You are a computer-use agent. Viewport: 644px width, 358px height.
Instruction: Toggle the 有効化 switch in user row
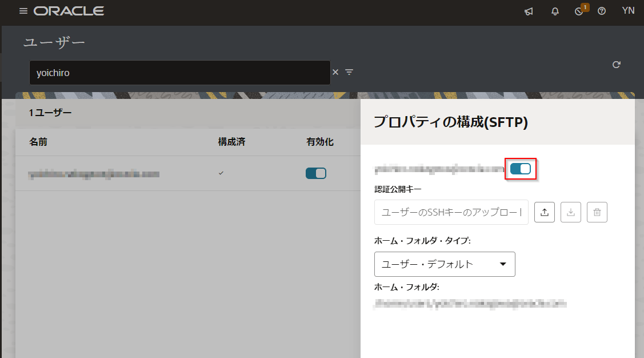[316, 173]
